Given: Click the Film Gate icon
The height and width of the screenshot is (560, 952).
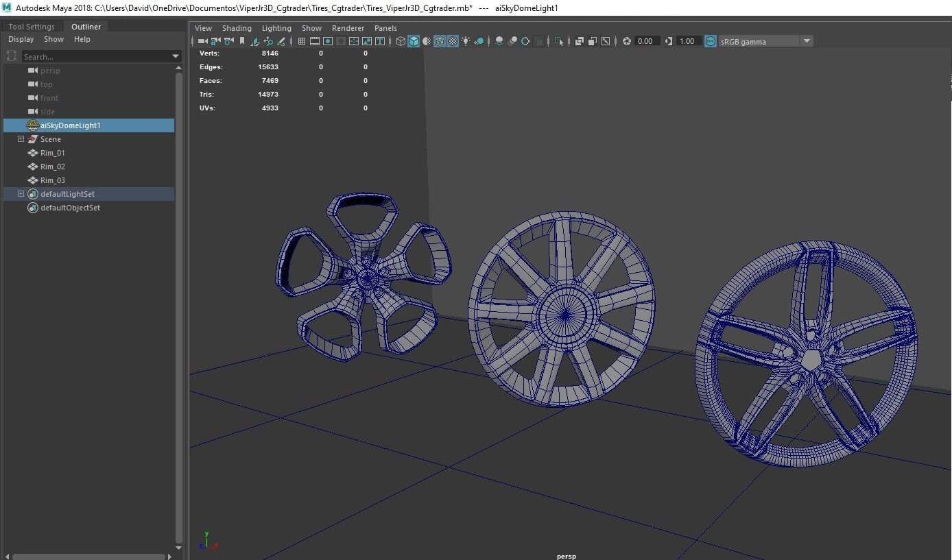Looking at the screenshot, I should point(315,41).
